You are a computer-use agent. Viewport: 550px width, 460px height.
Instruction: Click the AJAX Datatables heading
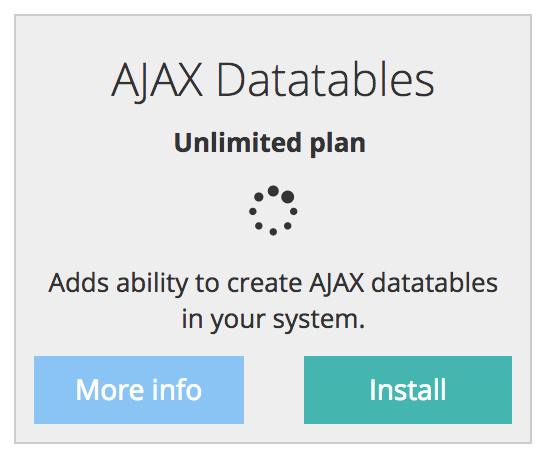273,81
